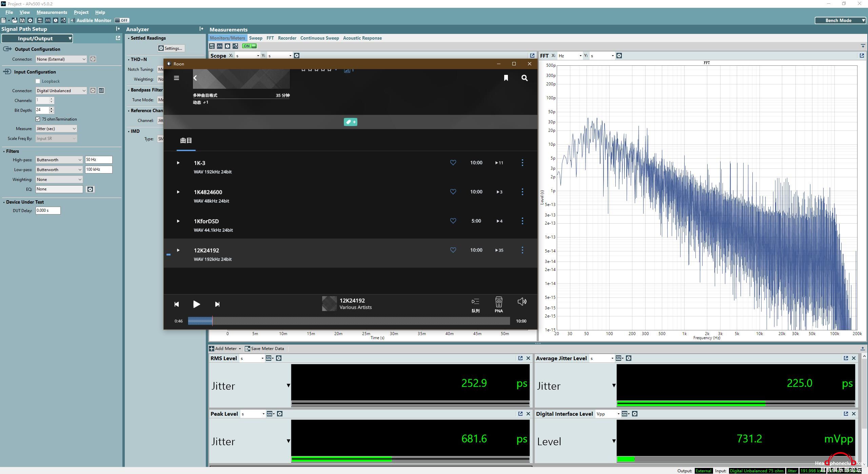Close the Peak Level meter
This screenshot has width=868, height=474.
click(528, 414)
